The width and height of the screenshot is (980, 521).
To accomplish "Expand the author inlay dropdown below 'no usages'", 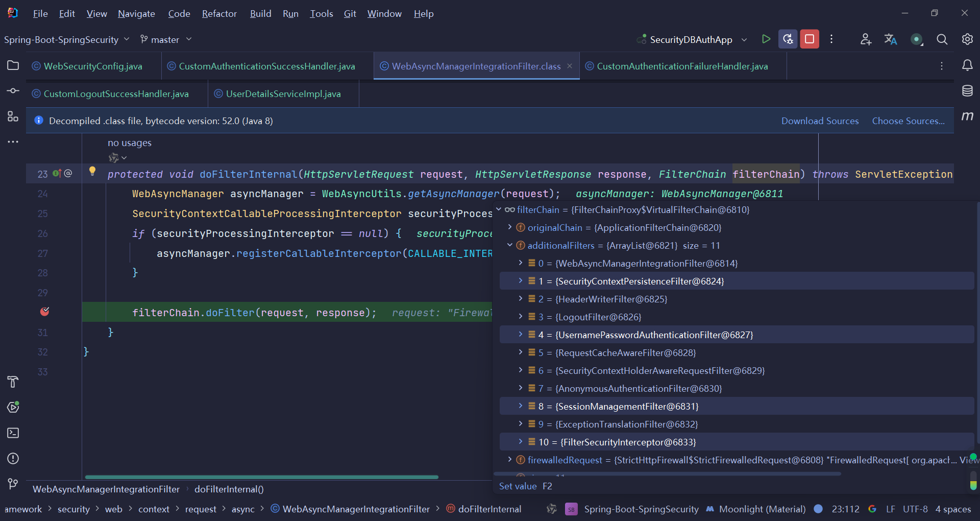I will point(117,158).
